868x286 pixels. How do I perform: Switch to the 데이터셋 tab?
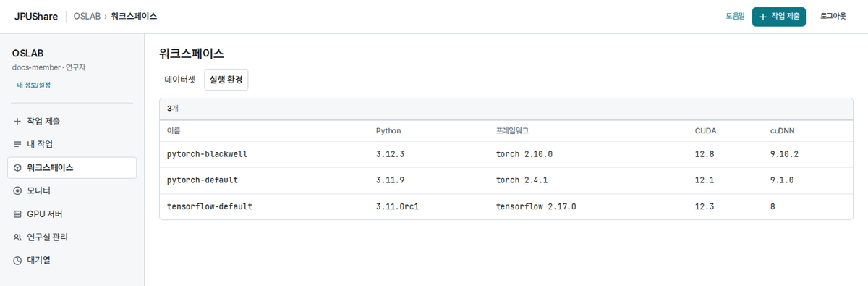tap(180, 80)
